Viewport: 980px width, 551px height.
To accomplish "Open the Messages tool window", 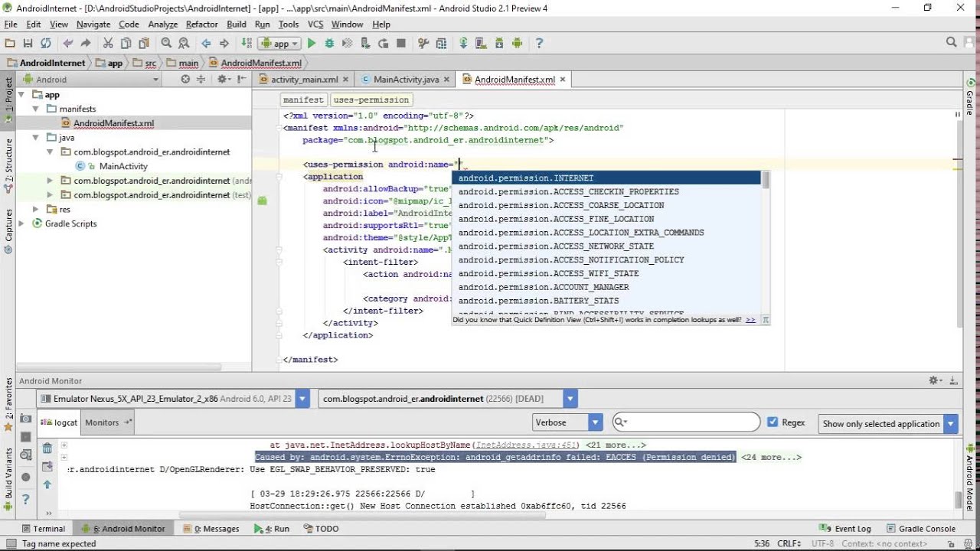I will [x=211, y=528].
